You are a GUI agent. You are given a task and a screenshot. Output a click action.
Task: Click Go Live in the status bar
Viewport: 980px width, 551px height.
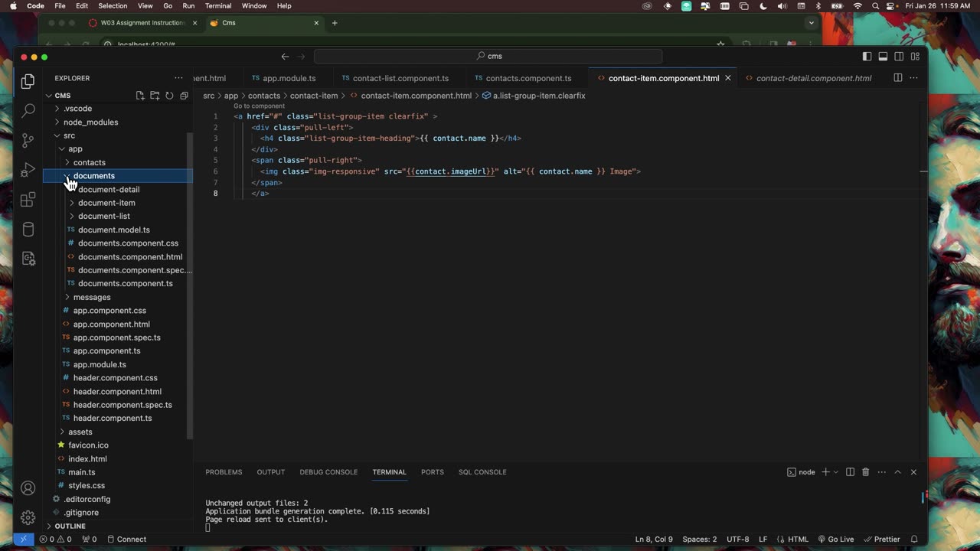[836, 539]
